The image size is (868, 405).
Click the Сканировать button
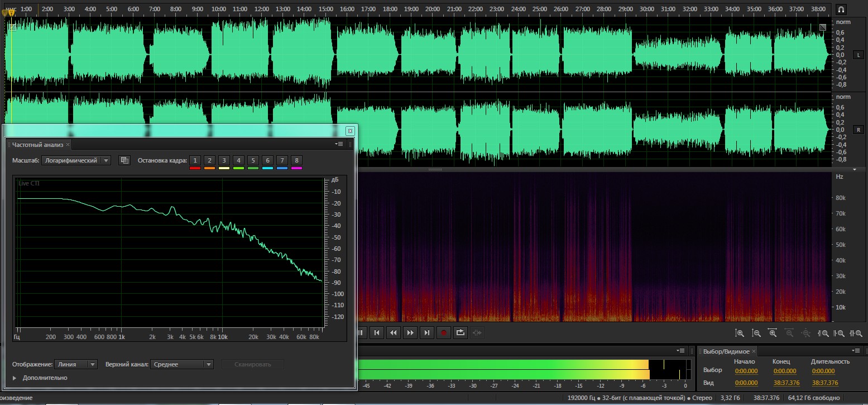tap(253, 364)
